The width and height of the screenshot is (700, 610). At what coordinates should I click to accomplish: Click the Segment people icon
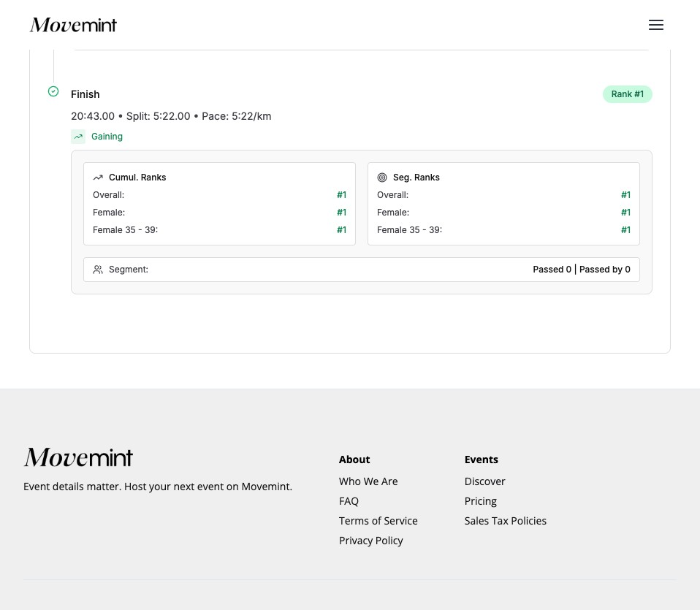tap(98, 270)
